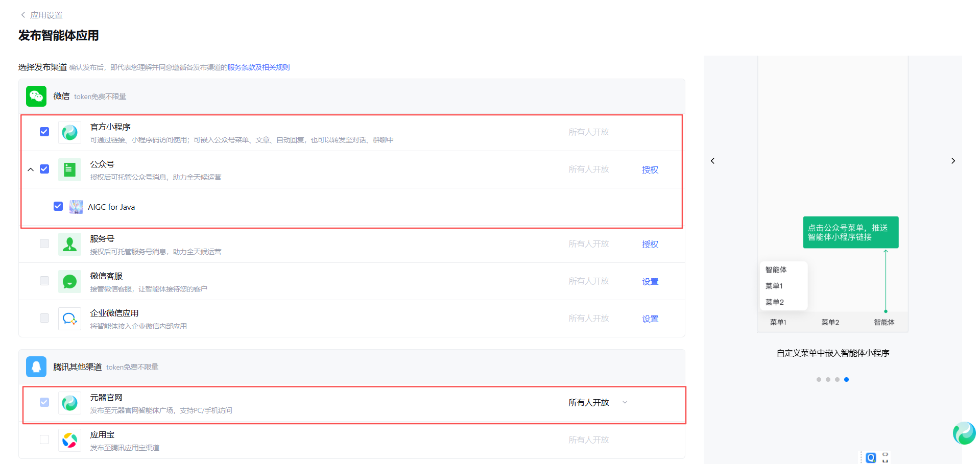Click the 应用宝 colorful logo icon

pyautogui.click(x=69, y=440)
